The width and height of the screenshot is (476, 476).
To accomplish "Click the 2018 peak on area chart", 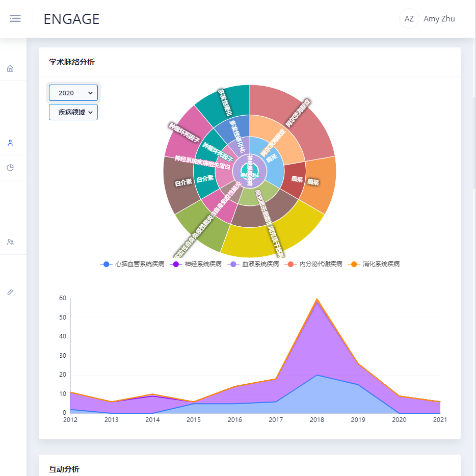I will 317,300.
